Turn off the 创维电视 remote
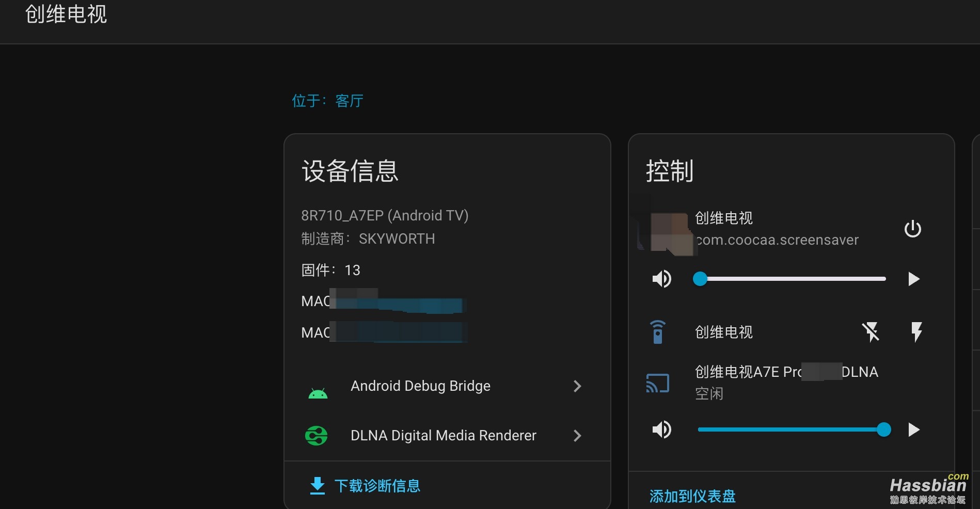This screenshot has width=980, height=509. pyautogui.click(x=871, y=332)
